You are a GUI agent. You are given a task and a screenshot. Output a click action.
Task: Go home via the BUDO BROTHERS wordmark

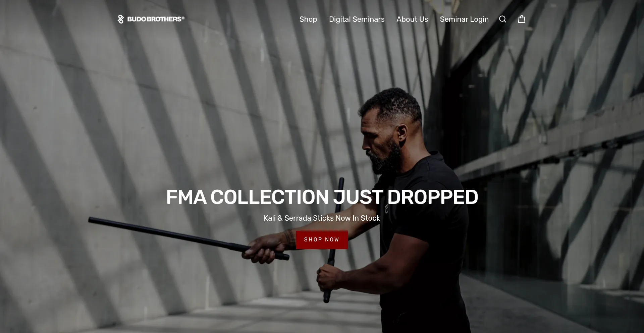(x=154, y=19)
